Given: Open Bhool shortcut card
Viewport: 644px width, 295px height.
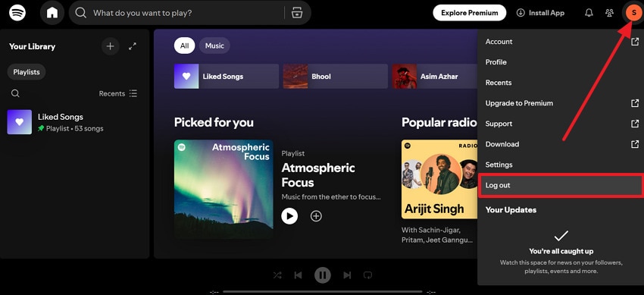Looking at the screenshot, I should pos(335,77).
